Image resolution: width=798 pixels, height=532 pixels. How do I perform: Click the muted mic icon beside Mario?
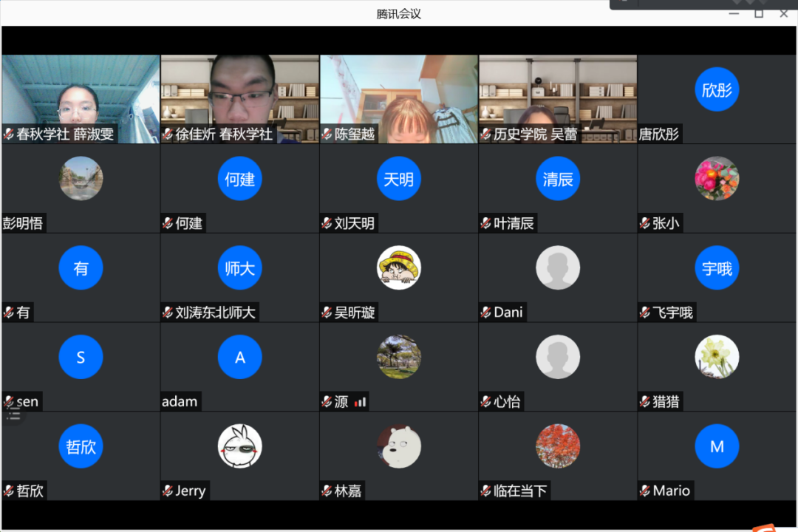click(645, 491)
